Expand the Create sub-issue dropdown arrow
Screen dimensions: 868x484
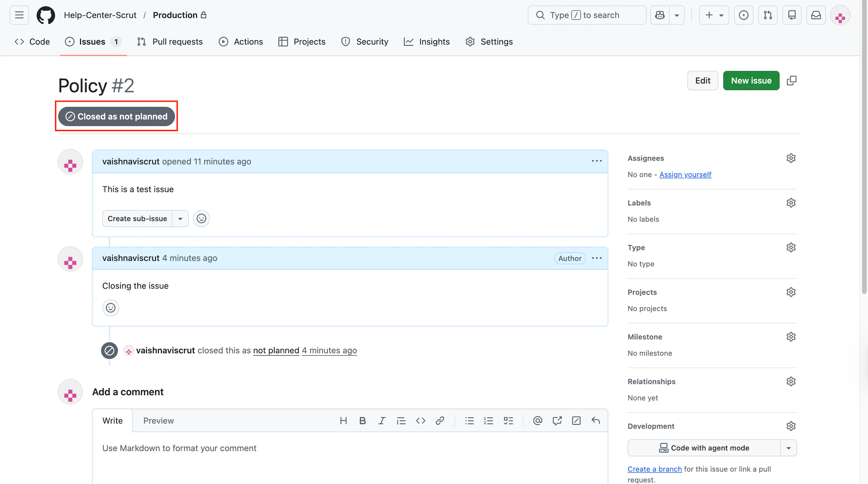tap(180, 219)
